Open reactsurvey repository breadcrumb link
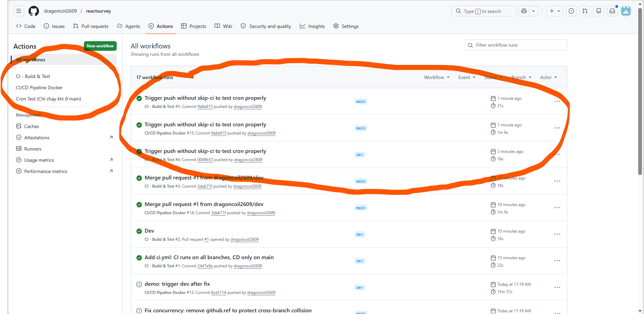Screen dimensions: 644x314 [99, 11]
